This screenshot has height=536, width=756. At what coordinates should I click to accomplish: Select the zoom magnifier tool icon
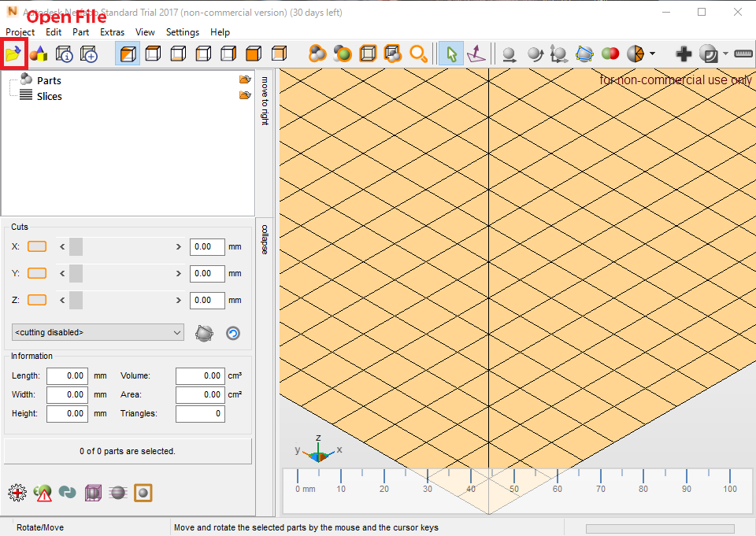point(418,54)
